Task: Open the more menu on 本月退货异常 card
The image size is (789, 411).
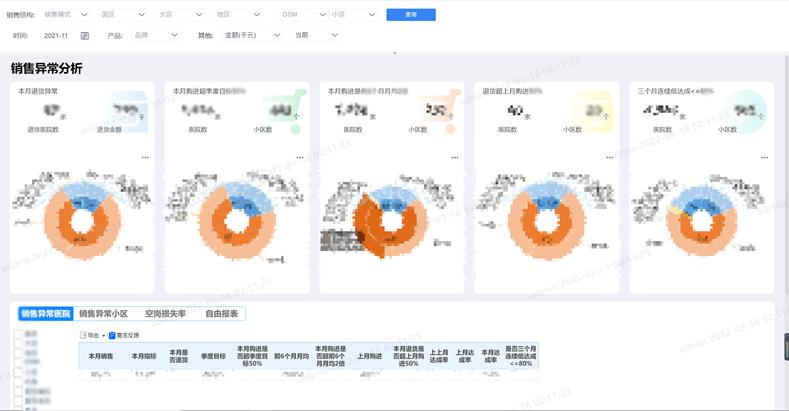Action: pos(145,157)
